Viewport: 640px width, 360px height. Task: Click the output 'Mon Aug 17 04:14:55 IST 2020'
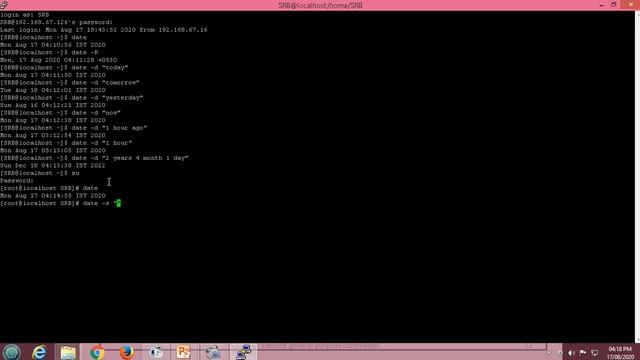[x=53, y=196]
